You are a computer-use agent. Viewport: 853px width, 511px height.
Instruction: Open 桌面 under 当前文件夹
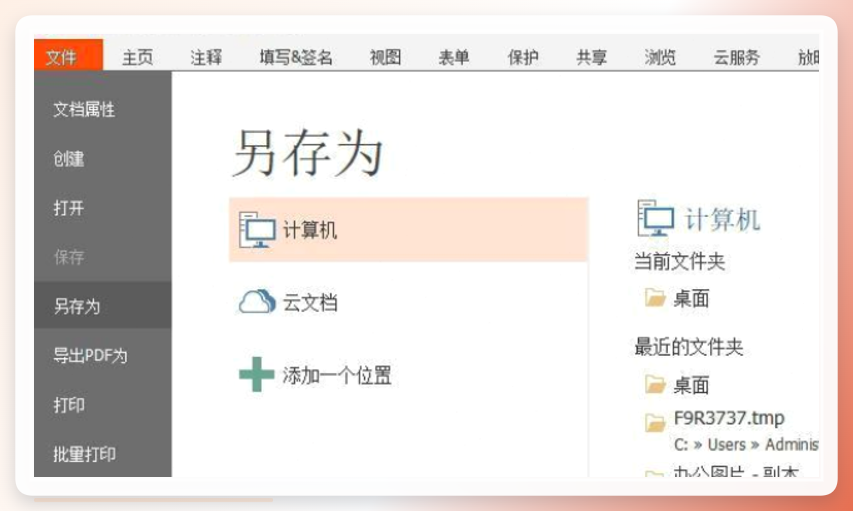click(691, 299)
